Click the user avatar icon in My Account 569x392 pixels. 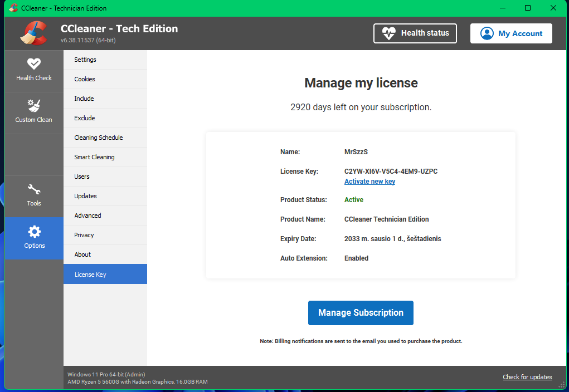(487, 33)
